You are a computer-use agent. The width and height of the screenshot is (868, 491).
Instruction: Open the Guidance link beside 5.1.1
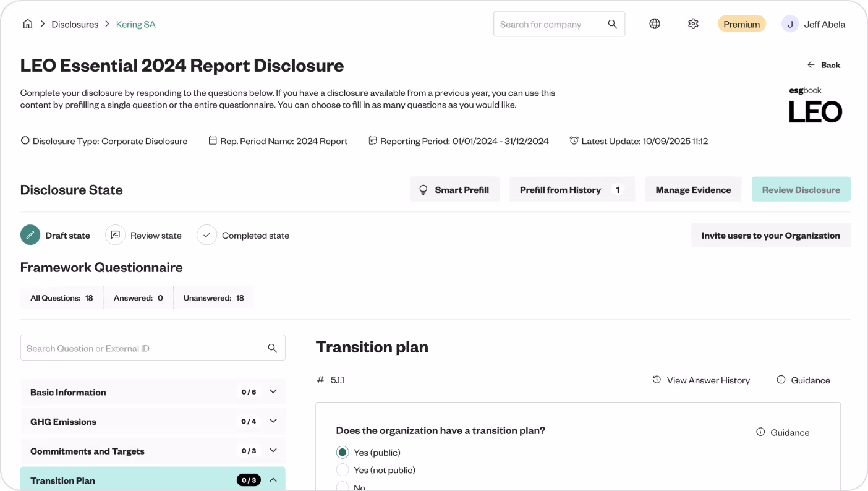coord(811,380)
